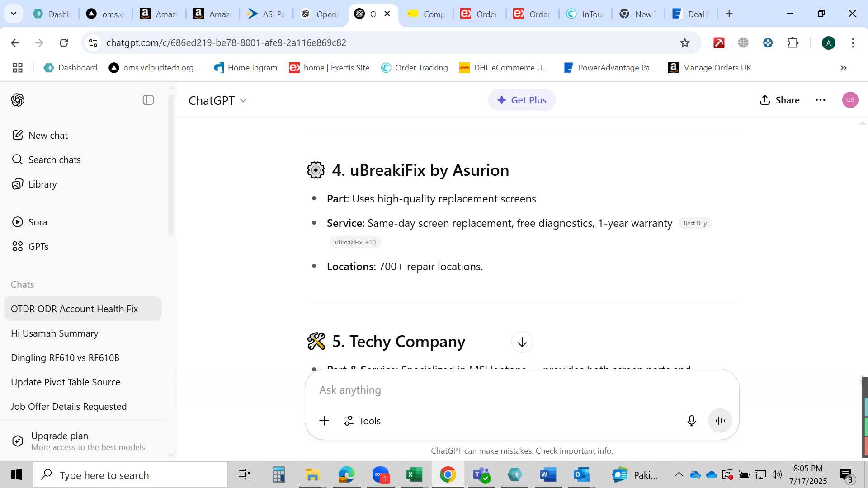Click the Get Plus button
The image size is (868, 488).
click(x=522, y=100)
